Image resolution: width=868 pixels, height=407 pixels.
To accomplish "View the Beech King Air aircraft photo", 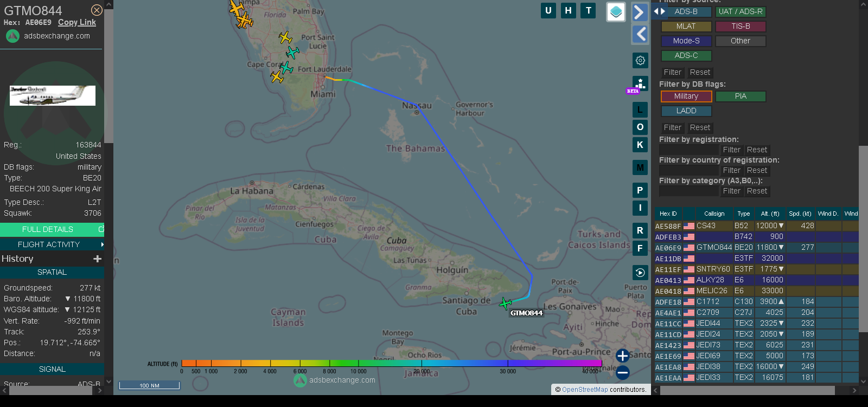I will click(53, 95).
